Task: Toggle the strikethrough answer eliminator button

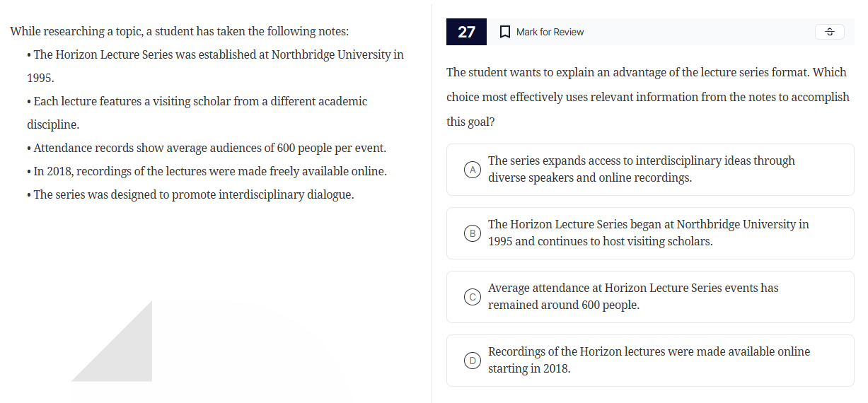Action: tap(829, 32)
